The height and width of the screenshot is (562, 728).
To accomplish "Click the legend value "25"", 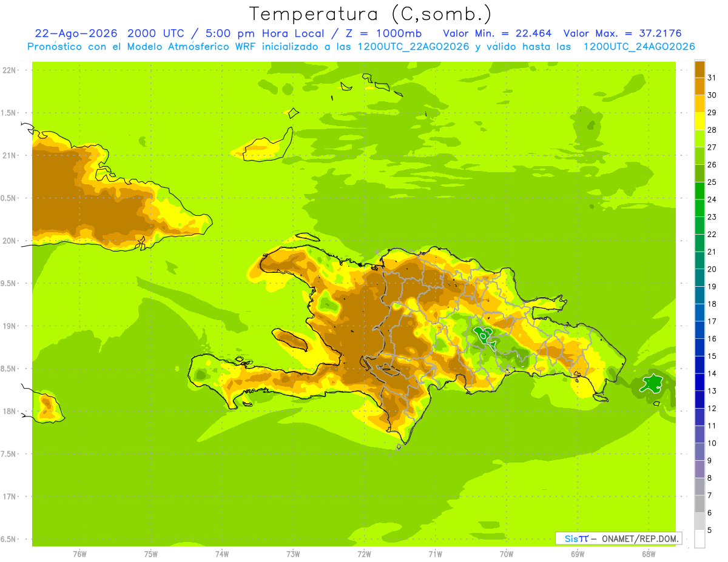I will 712,182.
